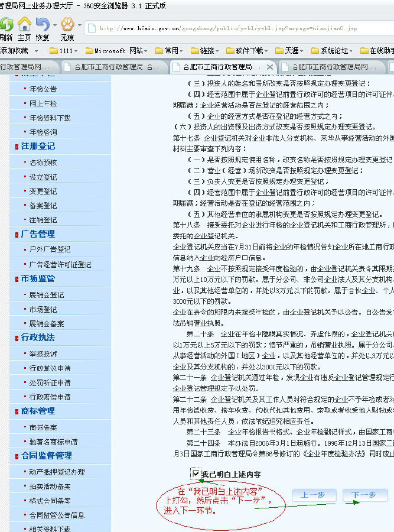Open 商标备案 sidebar link
This screenshot has width=394, height=532.
tap(43, 427)
